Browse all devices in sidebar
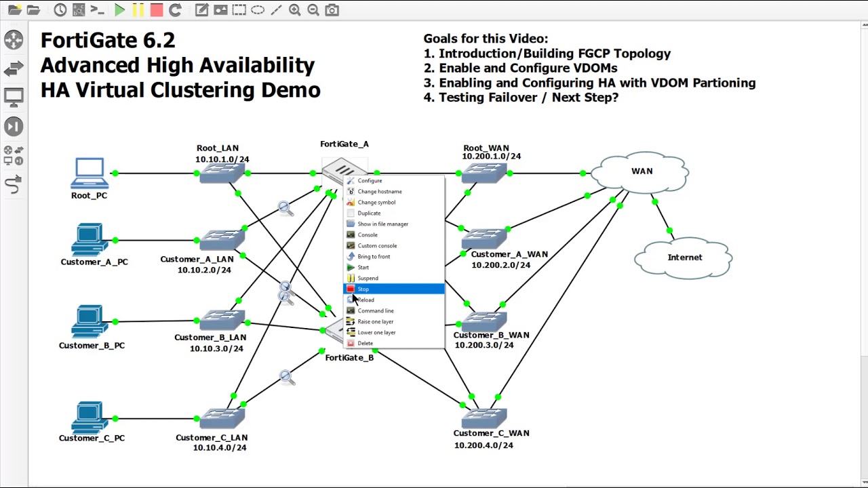868x488 pixels. click(x=14, y=155)
